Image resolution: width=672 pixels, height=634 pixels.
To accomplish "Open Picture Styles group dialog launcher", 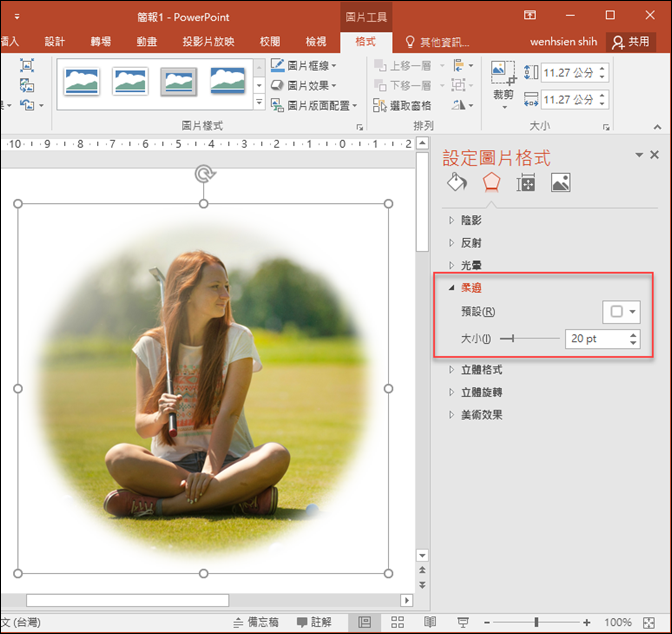I will 360,127.
